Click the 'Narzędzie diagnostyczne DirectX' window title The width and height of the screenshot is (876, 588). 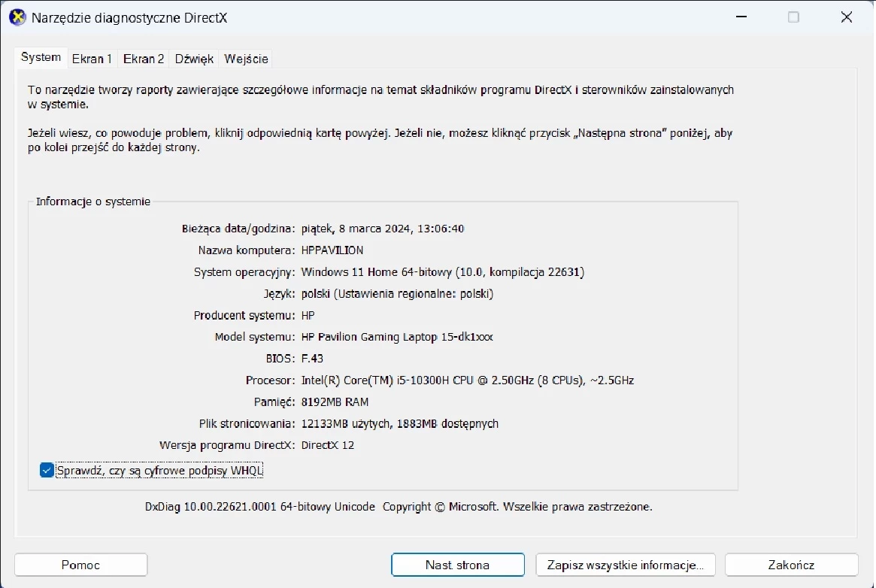point(129,18)
